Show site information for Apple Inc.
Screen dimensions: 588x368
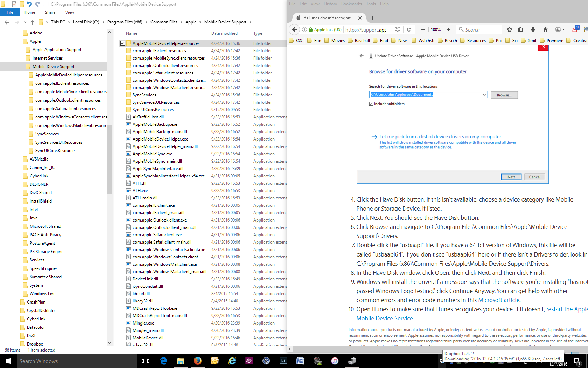click(304, 29)
